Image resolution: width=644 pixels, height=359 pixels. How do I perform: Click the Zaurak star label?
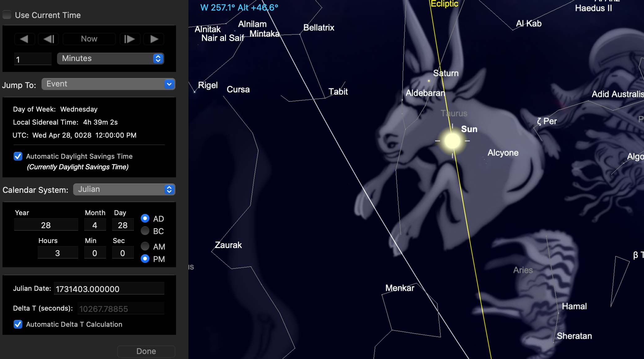point(228,245)
